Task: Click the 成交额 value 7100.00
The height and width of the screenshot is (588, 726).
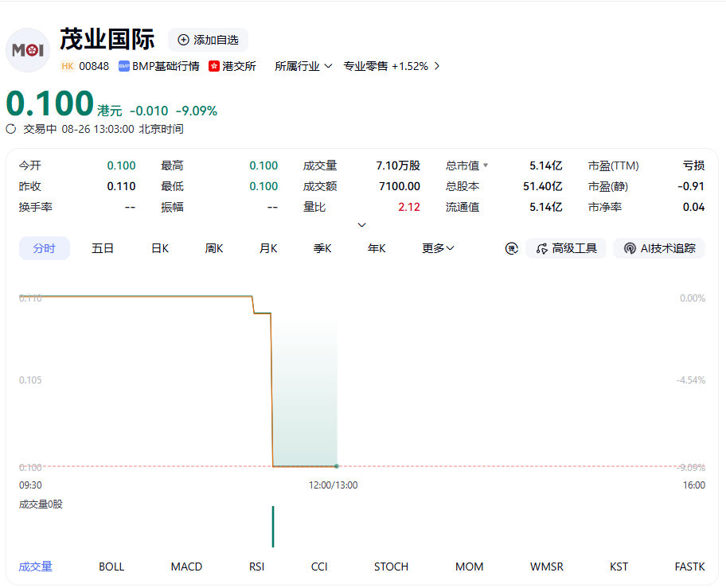Action: click(x=400, y=186)
